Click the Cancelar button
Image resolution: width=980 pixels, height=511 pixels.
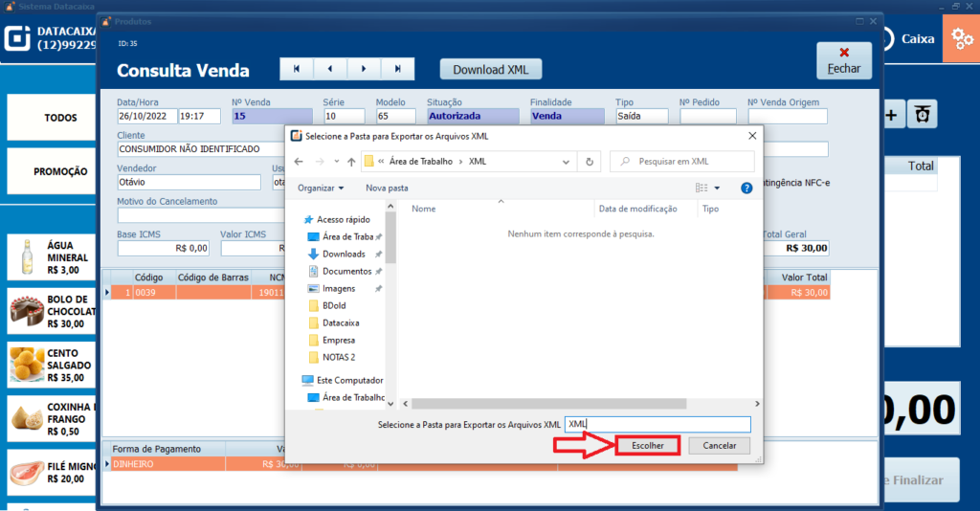[720, 446]
